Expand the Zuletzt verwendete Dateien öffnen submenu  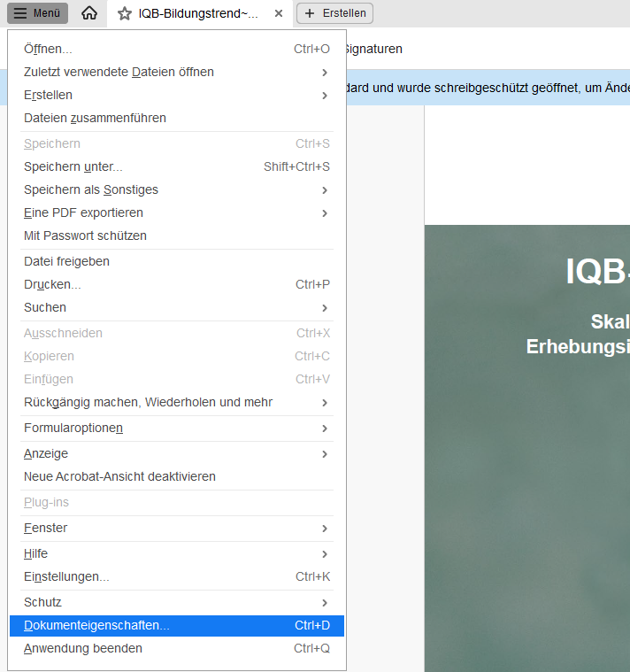325,72
